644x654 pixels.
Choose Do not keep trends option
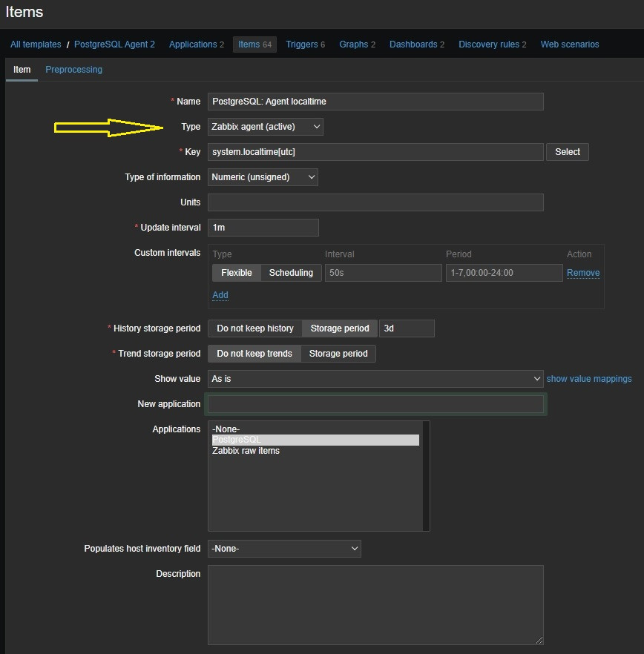pos(254,354)
